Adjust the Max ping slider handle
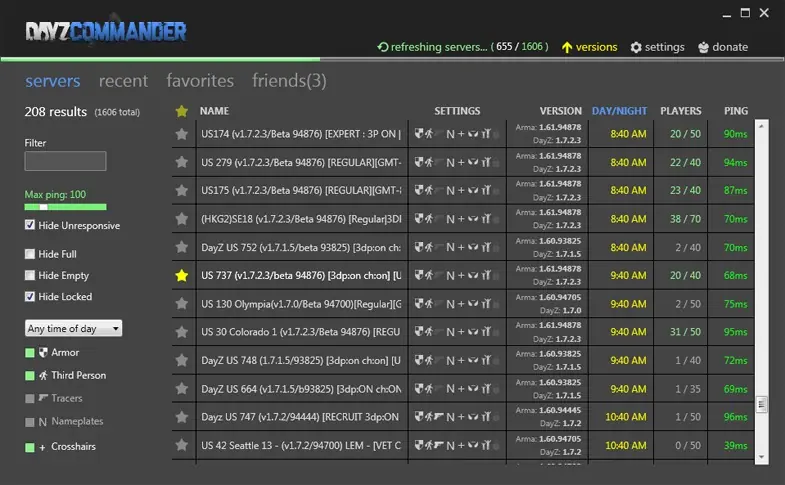Screen dimensions: 785x485 point(44,207)
